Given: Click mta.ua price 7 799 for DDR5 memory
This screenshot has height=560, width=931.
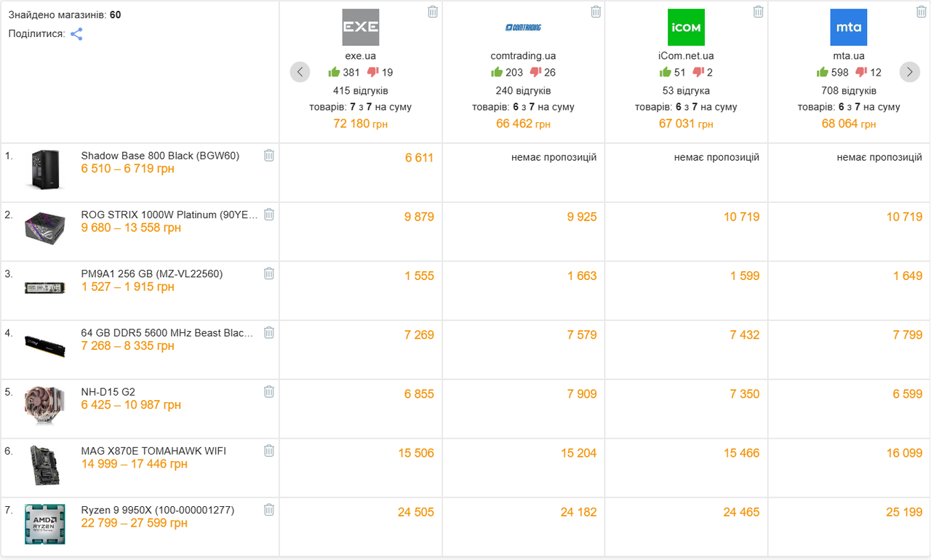Looking at the screenshot, I should (x=908, y=335).
